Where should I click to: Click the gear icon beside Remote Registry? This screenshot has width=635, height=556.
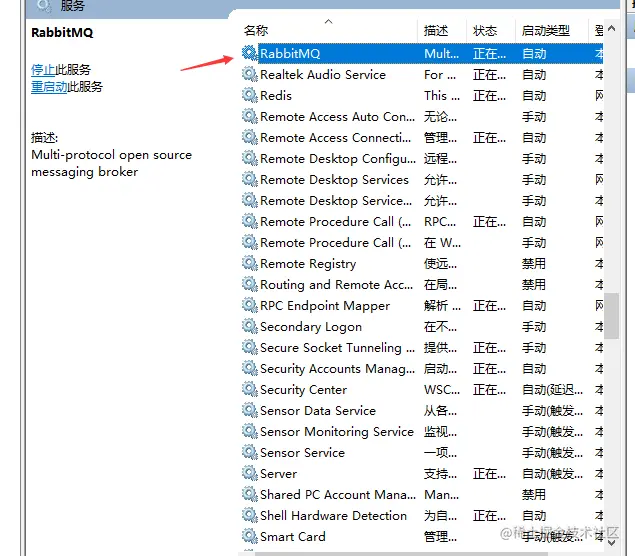tap(250, 263)
